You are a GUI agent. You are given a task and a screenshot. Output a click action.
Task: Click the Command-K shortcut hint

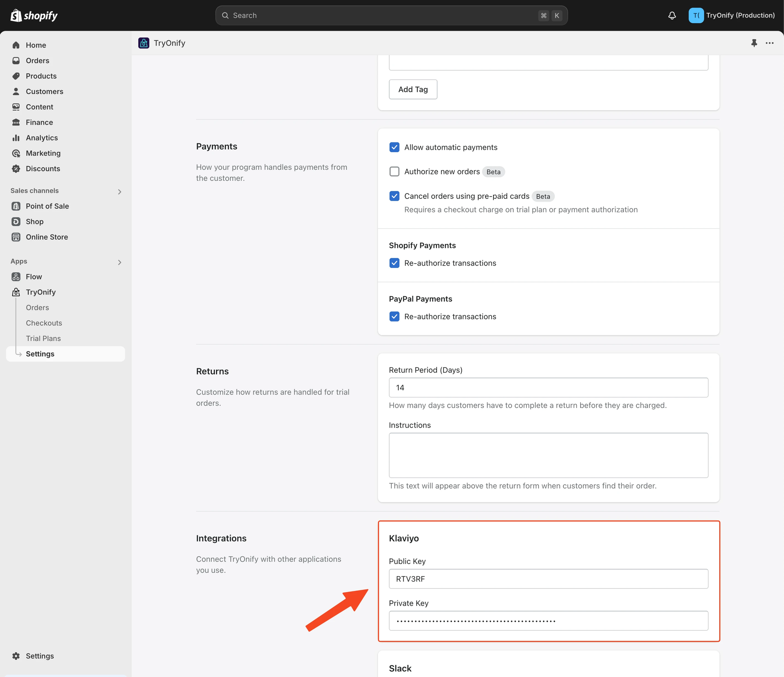(x=550, y=15)
